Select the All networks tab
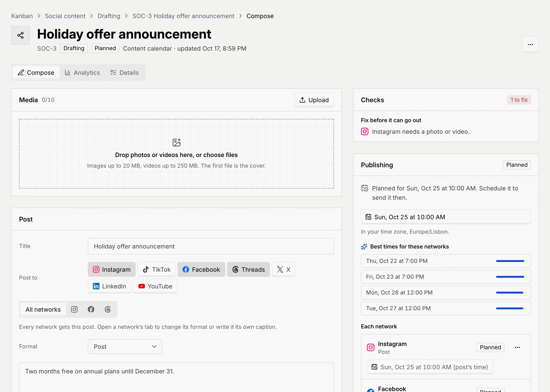Viewport: 550px width, 392px height. pos(43,309)
